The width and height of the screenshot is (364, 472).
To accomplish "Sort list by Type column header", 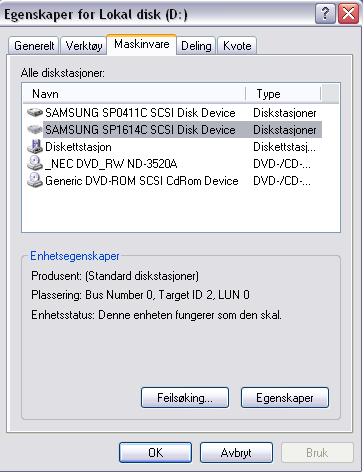I will pos(283,94).
